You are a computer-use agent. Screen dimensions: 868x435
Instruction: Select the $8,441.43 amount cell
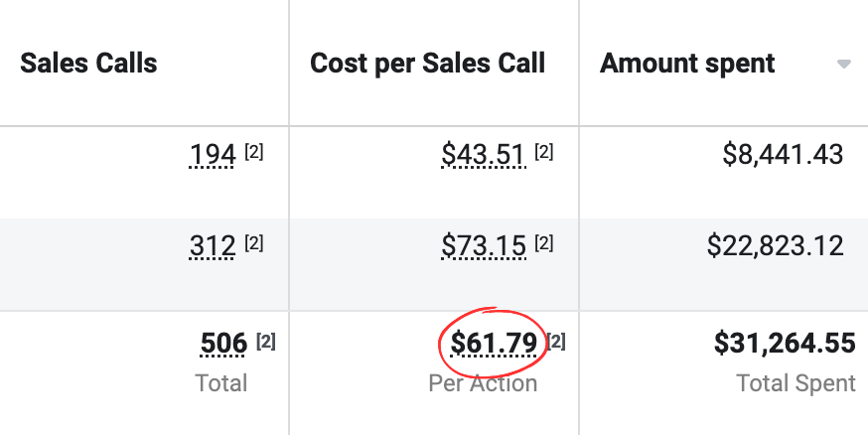pyautogui.click(x=783, y=155)
